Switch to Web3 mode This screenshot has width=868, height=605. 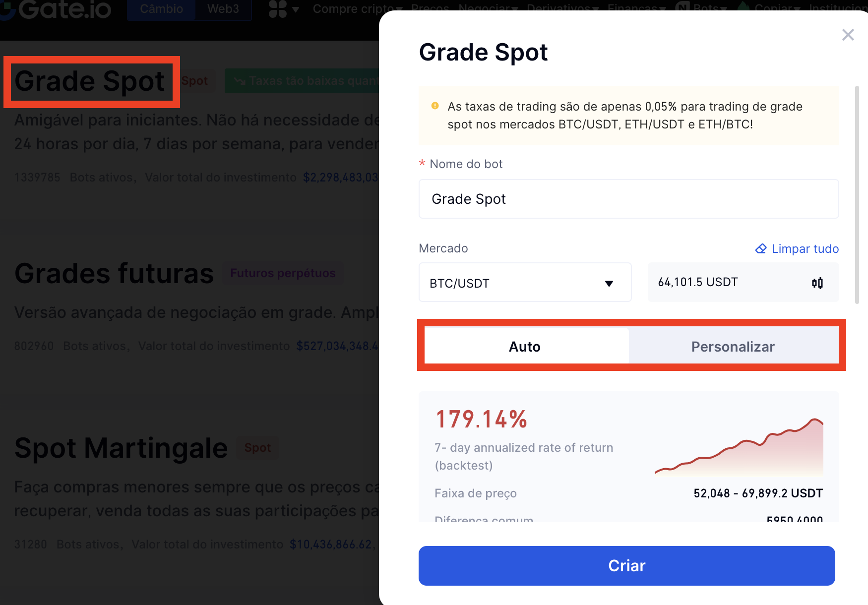pos(223,9)
